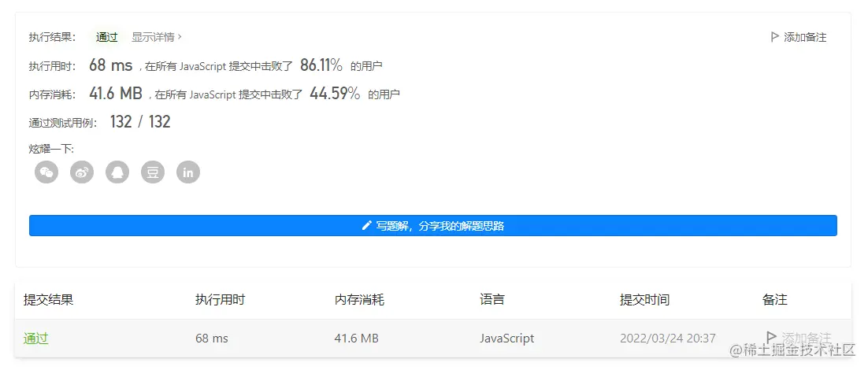Click the 通过 status badge
The image size is (868, 370).
pos(107,37)
